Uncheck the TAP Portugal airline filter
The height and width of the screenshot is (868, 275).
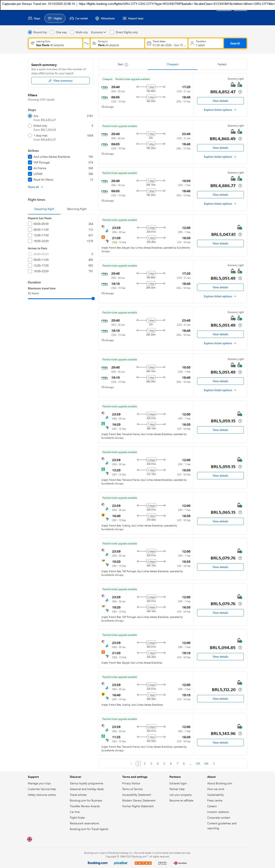click(30, 162)
